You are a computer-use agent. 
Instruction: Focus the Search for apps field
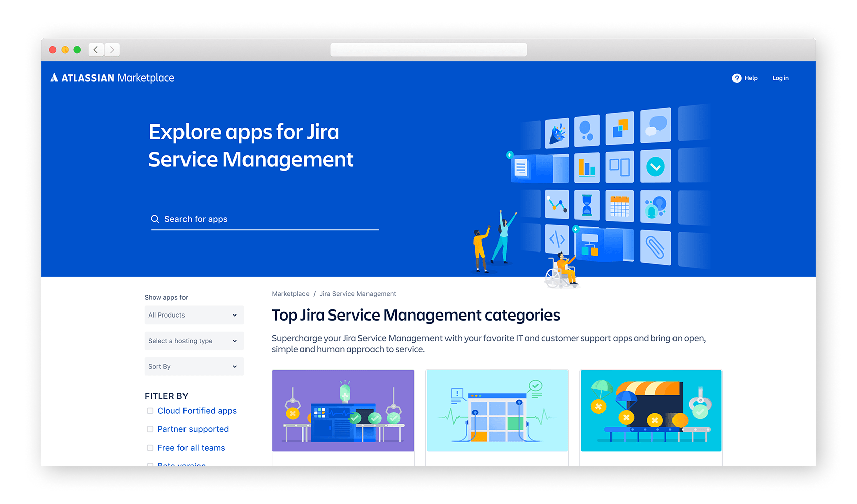point(265,219)
